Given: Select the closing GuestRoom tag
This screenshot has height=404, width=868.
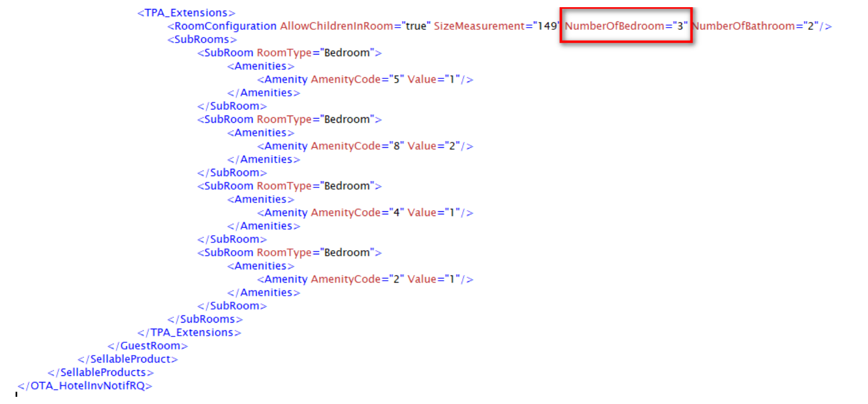Looking at the screenshot, I should coord(147,345).
